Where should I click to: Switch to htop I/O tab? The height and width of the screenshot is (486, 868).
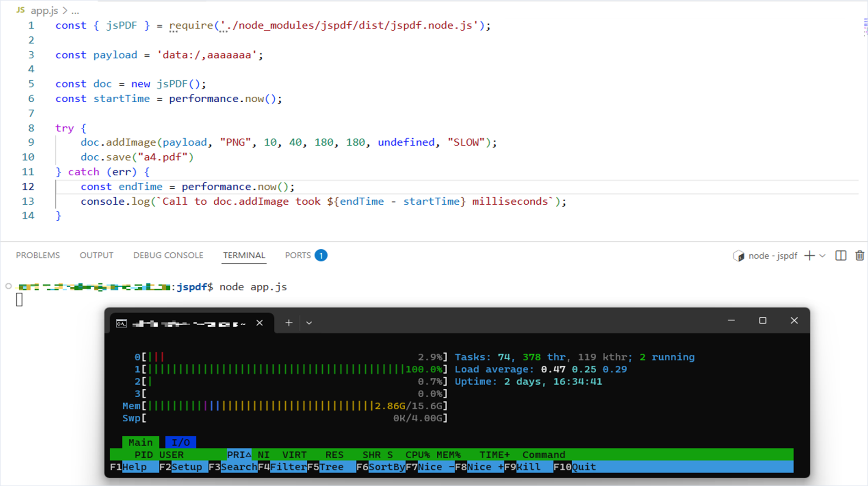point(180,442)
